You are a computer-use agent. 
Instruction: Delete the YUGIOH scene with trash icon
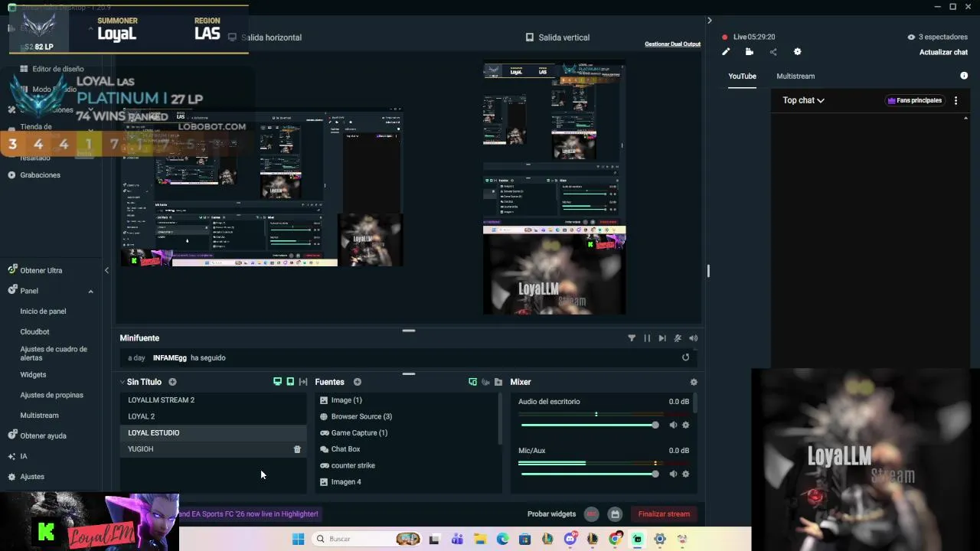pyautogui.click(x=297, y=449)
